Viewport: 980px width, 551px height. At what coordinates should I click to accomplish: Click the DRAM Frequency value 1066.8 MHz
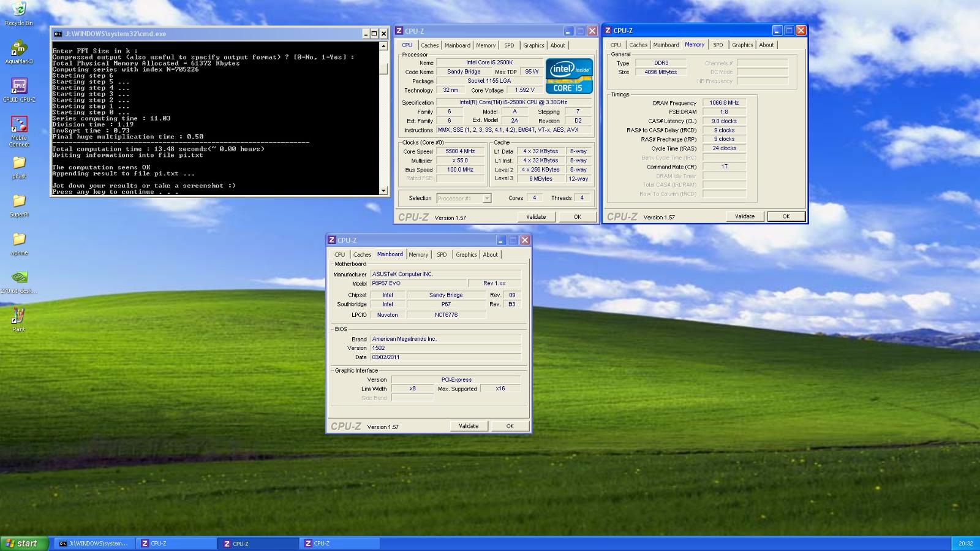724,103
